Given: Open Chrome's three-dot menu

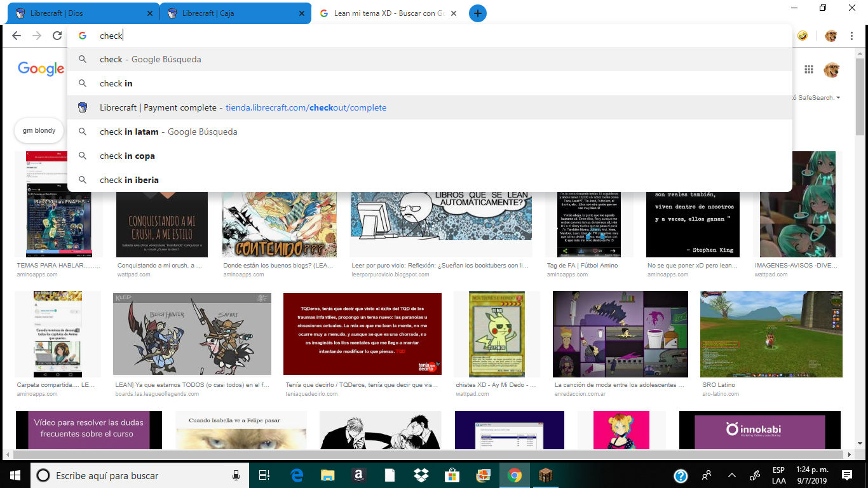Looking at the screenshot, I should (851, 36).
